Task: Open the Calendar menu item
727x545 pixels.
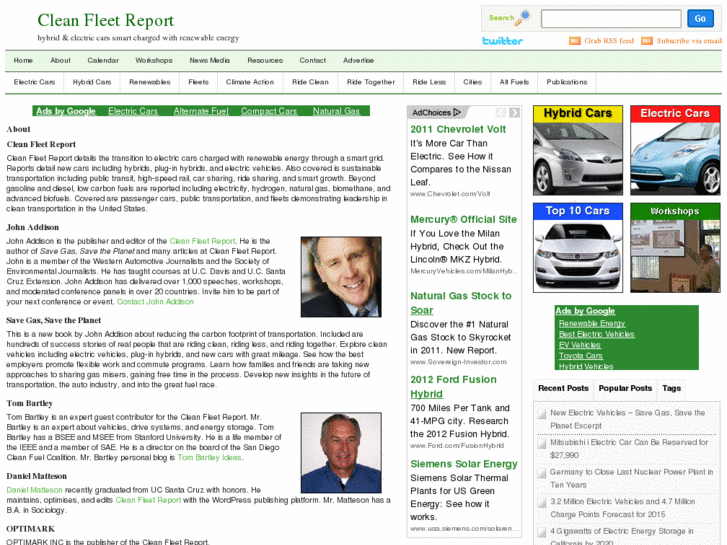Action: click(x=103, y=60)
